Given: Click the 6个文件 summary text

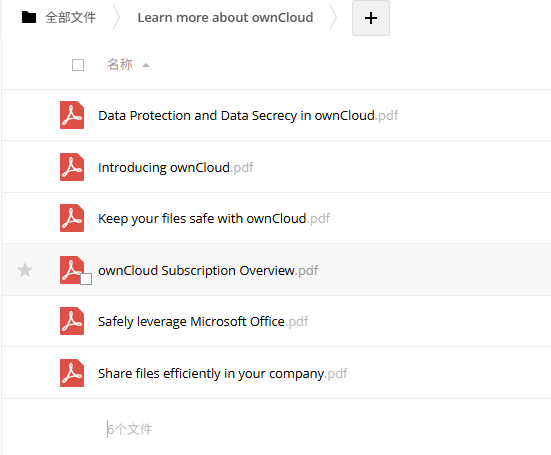Looking at the screenshot, I should click(130, 429).
